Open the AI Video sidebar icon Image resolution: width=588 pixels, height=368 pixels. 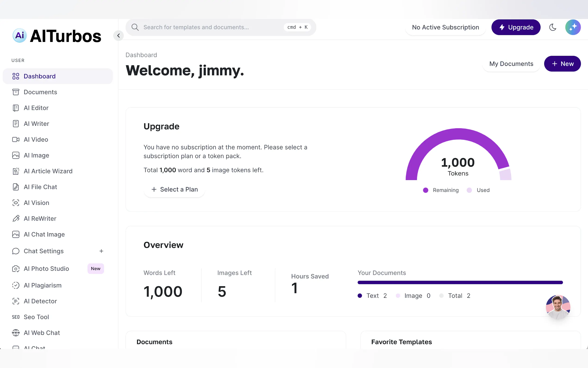[x=16, y=140]
